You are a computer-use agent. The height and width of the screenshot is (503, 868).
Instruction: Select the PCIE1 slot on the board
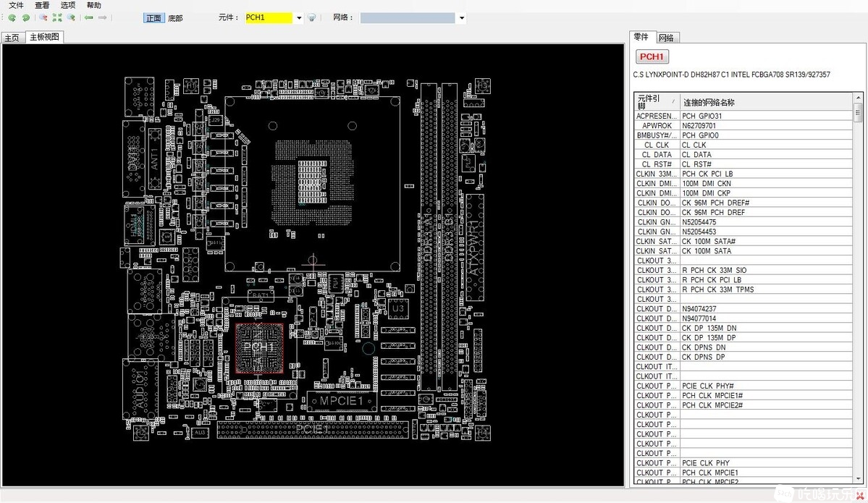click(x=313, y=429)
